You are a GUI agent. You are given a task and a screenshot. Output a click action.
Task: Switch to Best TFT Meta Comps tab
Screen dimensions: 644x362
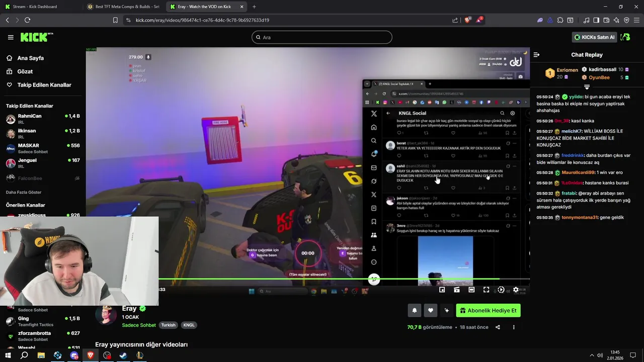click(x=123, y=7)
